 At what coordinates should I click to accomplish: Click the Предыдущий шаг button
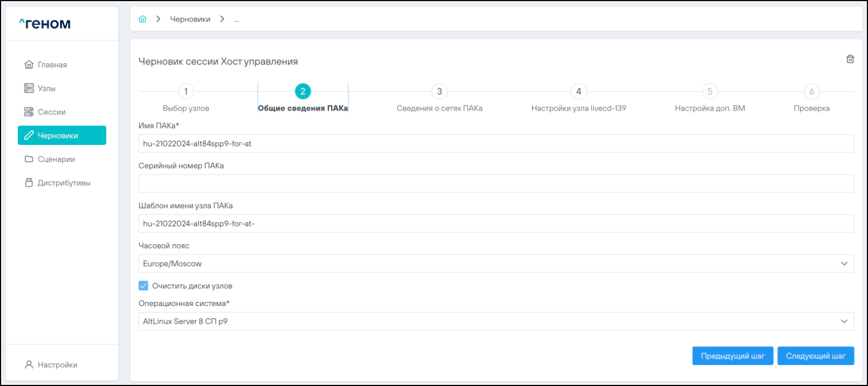(732, 356)
